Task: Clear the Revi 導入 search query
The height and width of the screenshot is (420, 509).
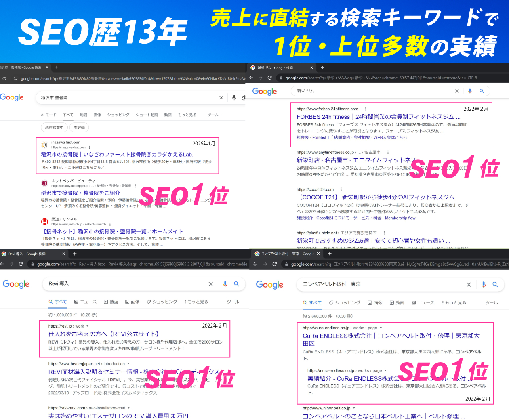Action: pyautogui.click(x=210, y=284)
